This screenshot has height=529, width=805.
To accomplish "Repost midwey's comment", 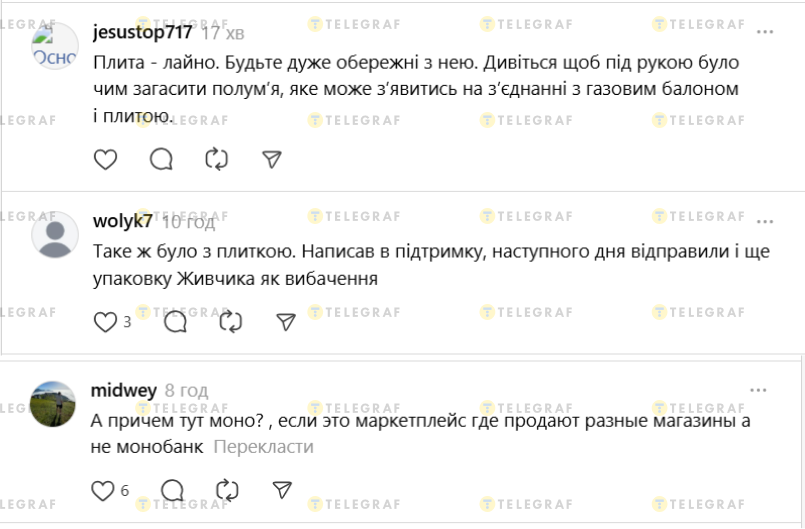I will (x=228, y=489).
